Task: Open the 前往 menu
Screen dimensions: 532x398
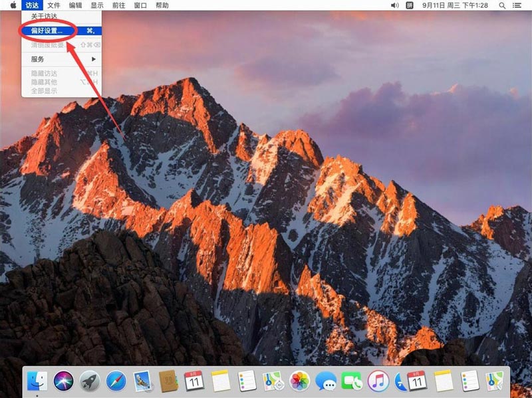Action: (118, 5)
